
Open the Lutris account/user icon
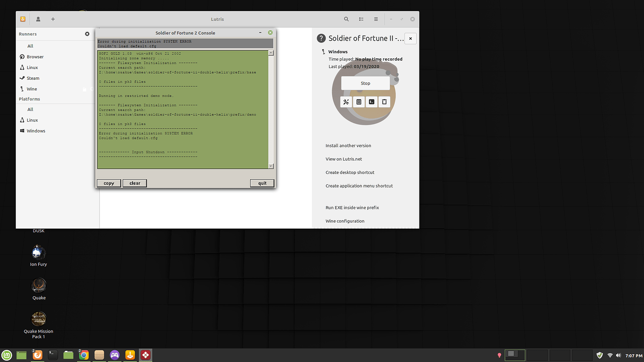(x=38, y=19)
